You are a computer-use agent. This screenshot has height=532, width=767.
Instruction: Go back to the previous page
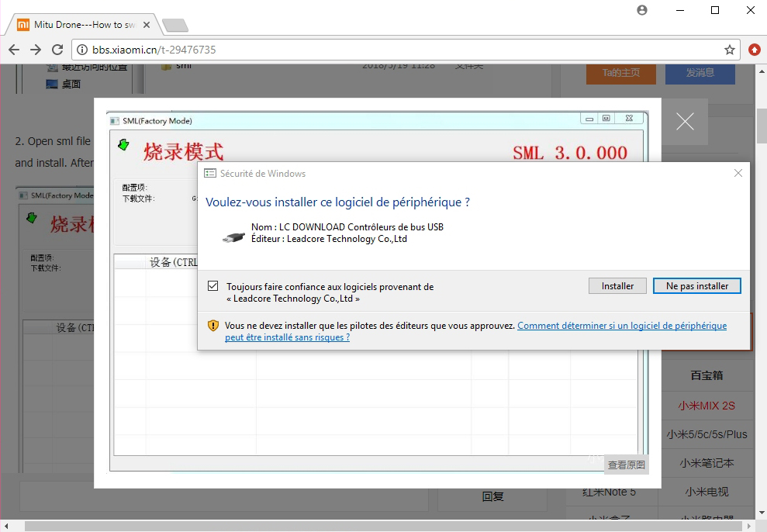[x=14, y=50]
